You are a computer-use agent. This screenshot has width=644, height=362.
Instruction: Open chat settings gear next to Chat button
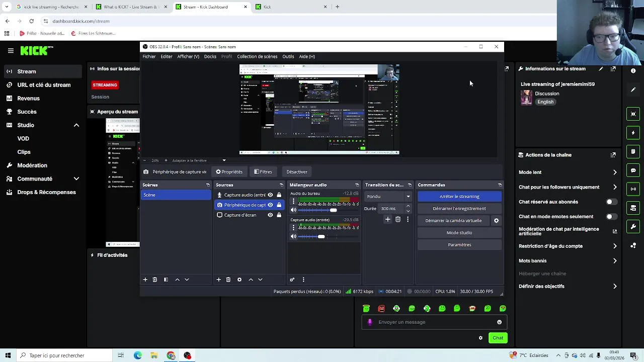[x=480, y=338]
